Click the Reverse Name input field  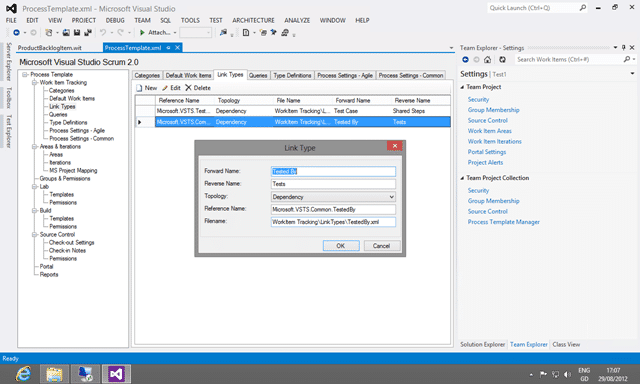coord(333,184)
